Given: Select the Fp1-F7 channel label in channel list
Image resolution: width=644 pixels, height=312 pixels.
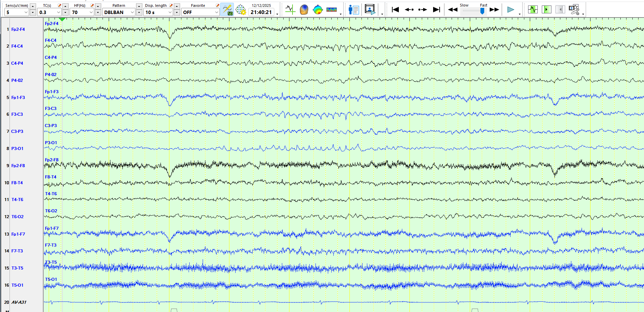Looking at the screenshot, I should click(x=18, y=234).
